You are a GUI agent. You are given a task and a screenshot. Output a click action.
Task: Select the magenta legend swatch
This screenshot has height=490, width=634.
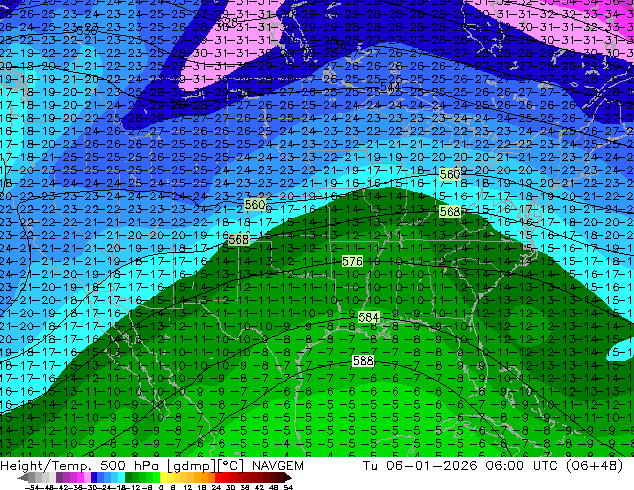[x=80, y=477]
